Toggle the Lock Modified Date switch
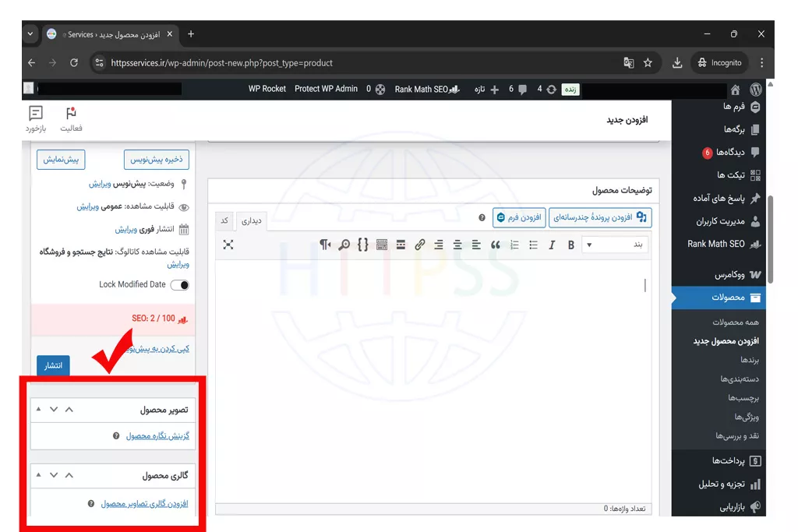The height and width of the screenshot is (532, 798). coord(179,285)
